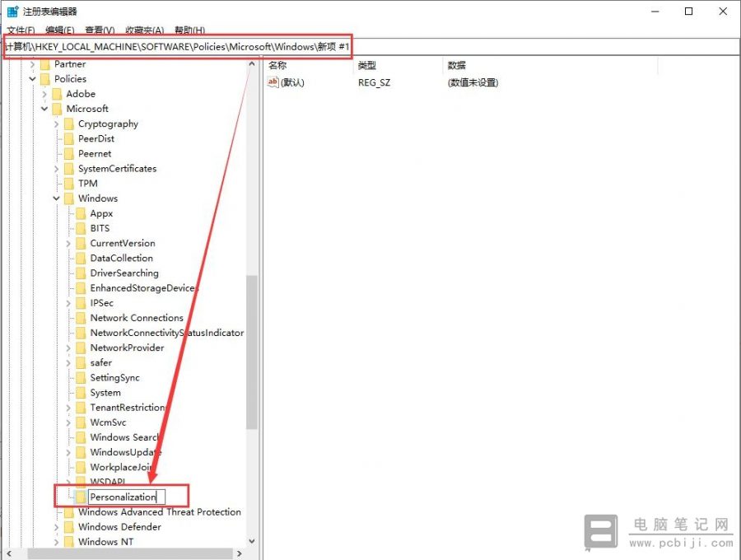The height and width of the screenshot is (560, 741).
Task: Expand the IPSec key
Action: click(x=68, y=303)
